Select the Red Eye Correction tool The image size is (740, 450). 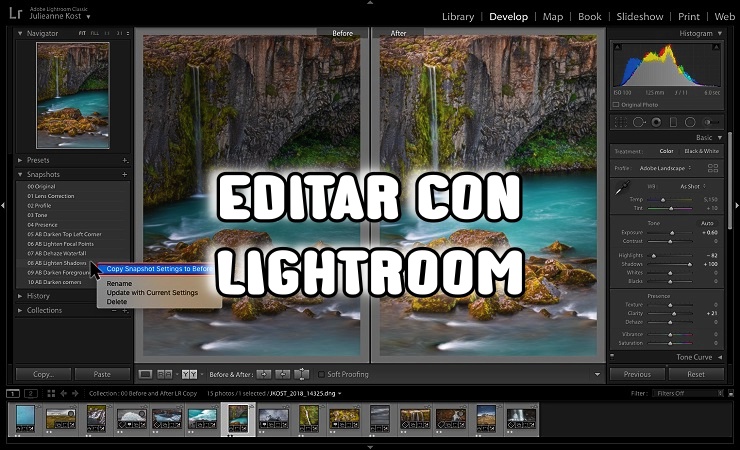click(x=656, y=122)
